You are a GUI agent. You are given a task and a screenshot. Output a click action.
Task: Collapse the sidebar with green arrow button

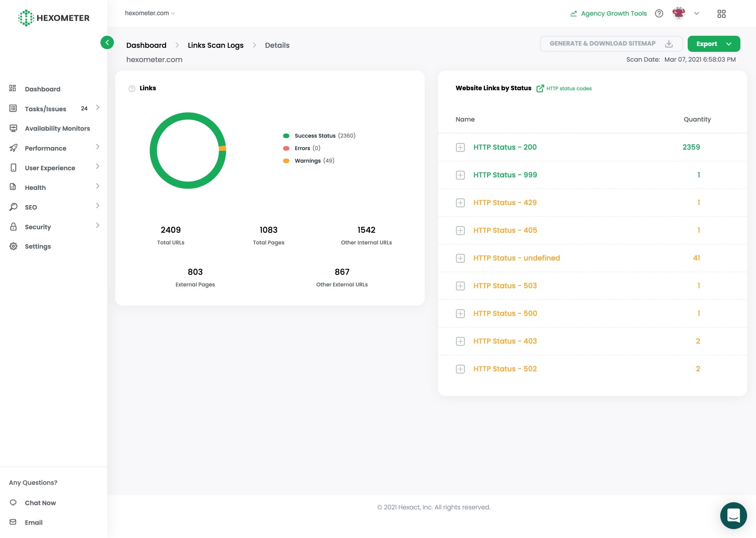pos(107,42)
